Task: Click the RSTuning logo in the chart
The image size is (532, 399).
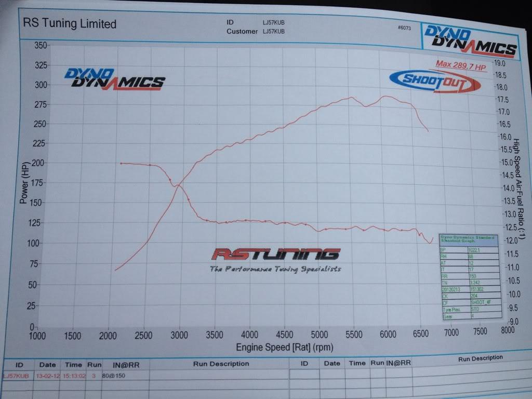Action: pos(276,254)
